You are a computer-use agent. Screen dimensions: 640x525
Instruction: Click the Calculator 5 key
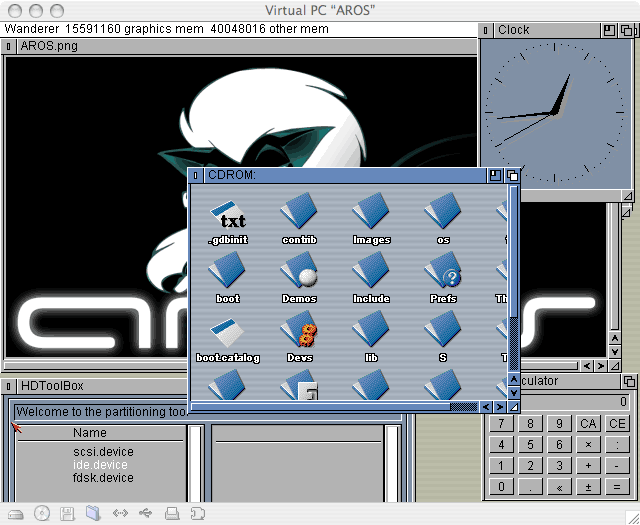pyautogui.click(x=530, y=445)
